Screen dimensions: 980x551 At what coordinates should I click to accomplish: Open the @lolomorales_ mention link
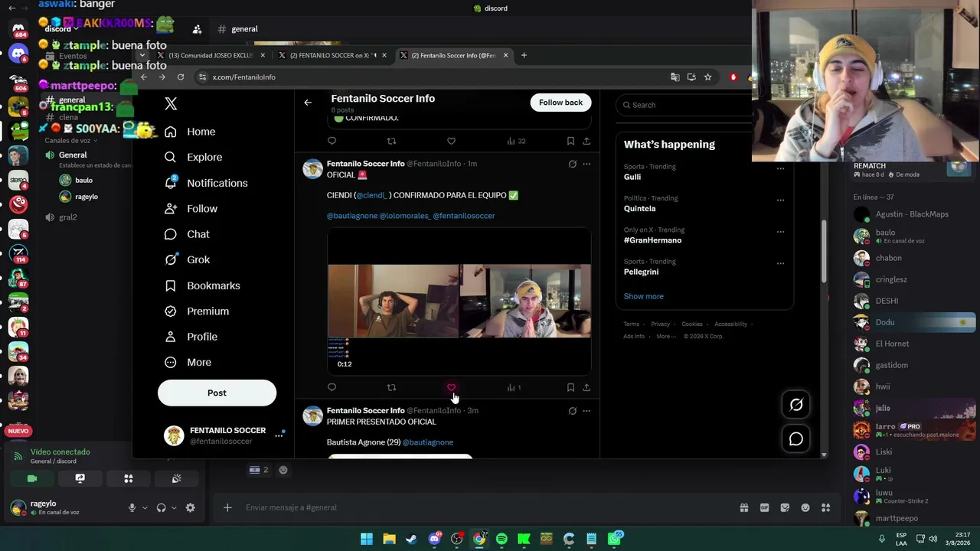pos(405,216)
